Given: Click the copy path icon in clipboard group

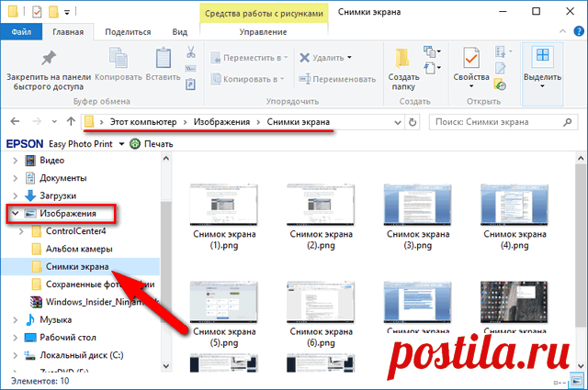Looking at the screenshot, I should (x=191, y=69).
